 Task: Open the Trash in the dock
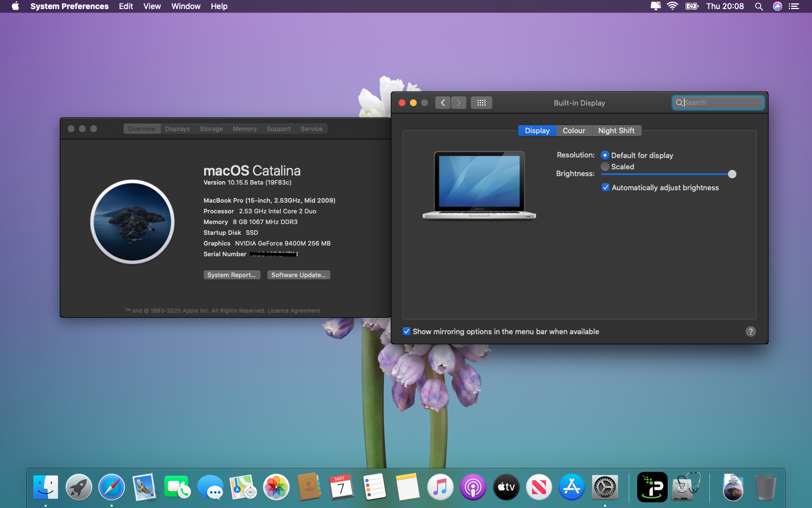pos(766,487)
